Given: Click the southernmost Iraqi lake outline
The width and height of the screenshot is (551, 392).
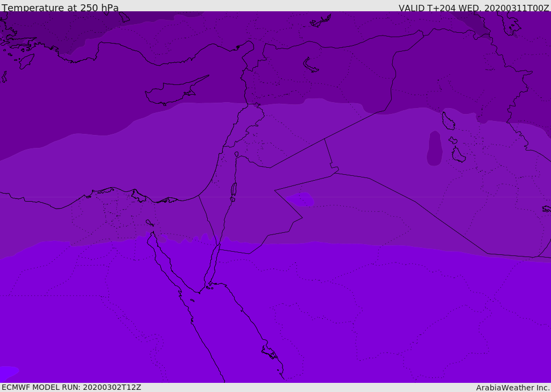Looking at the screenshot, I should (x=458, y=155).
